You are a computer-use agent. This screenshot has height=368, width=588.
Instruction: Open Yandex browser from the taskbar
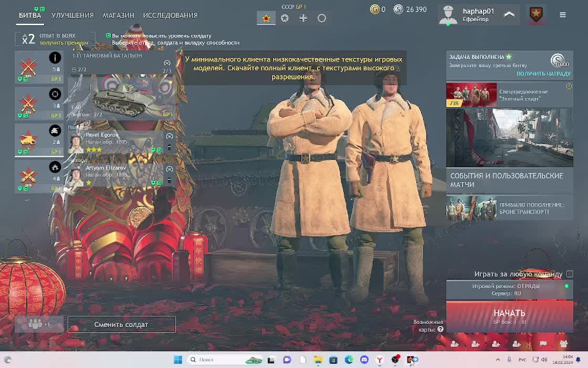coord(380,360)
